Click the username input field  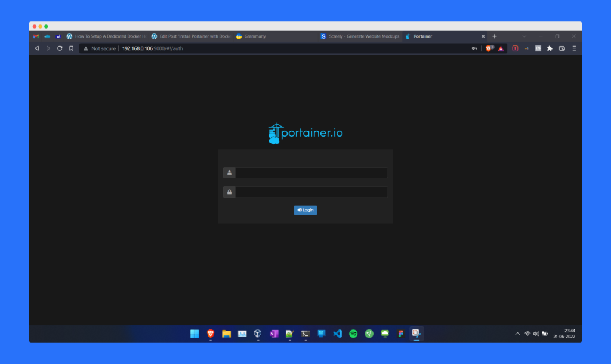click(311, 173)
